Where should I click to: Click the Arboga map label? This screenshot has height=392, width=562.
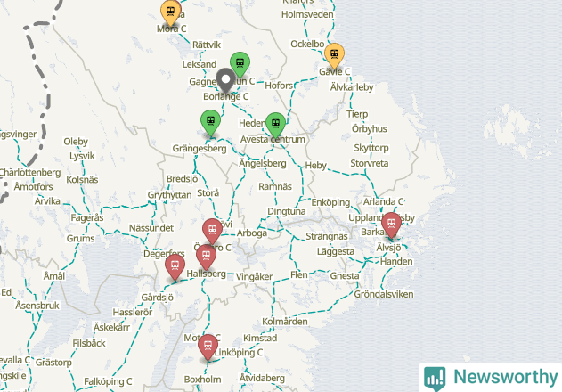pyautogui.click(x=252, y=233)
